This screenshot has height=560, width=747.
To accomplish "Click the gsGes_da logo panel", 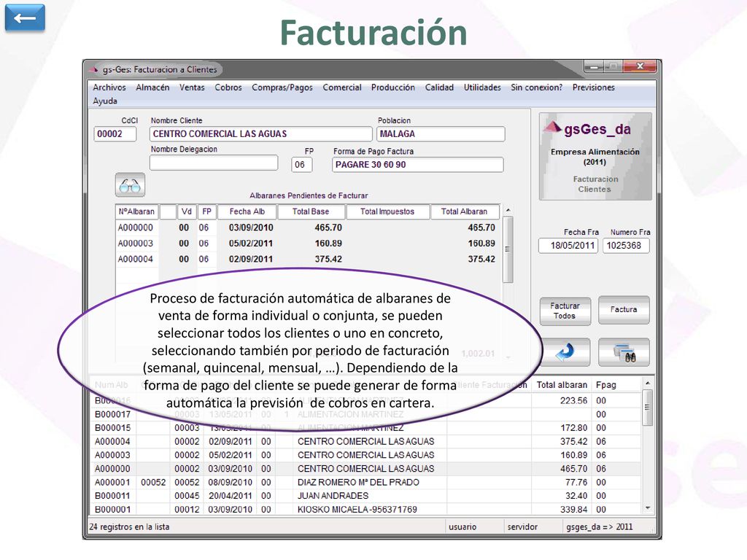I will click(x=595, y=156).
